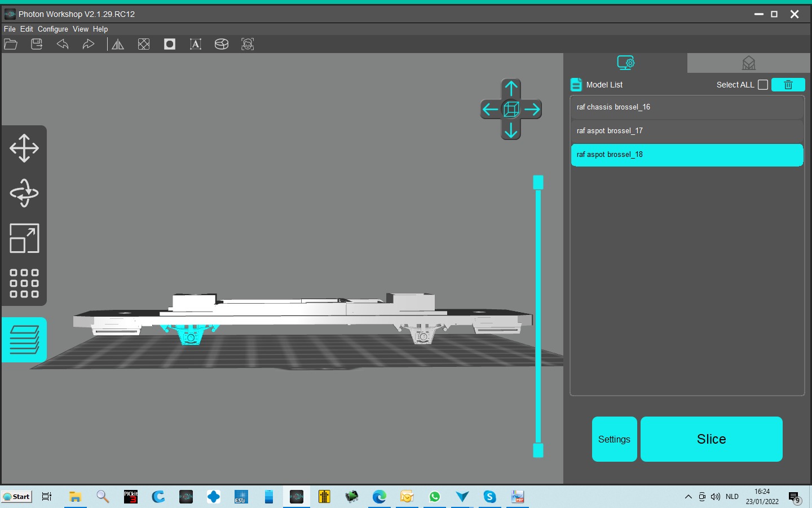This screenshot has width=812, height=508.
Task: Reset view using the center cube icon
Action: click(511, 110)
